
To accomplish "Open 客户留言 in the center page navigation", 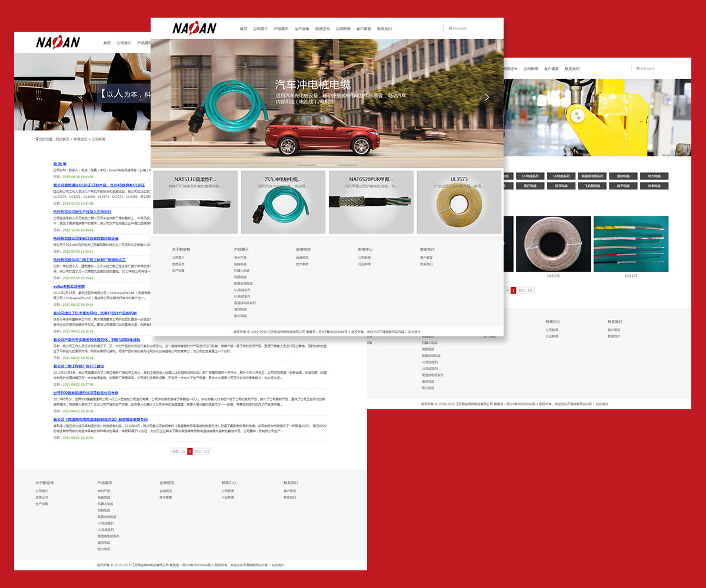I will click(x=364, y=29).
